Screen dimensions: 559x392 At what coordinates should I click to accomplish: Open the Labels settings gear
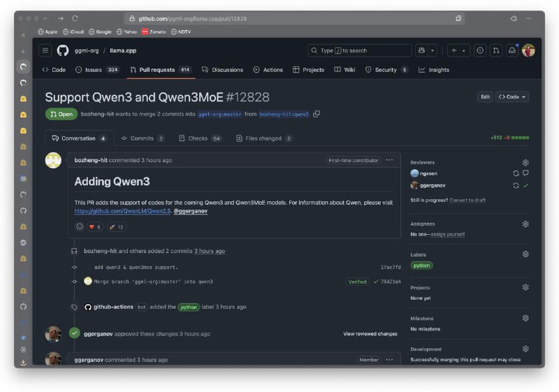pyautogui.click(x=525, y=254)
